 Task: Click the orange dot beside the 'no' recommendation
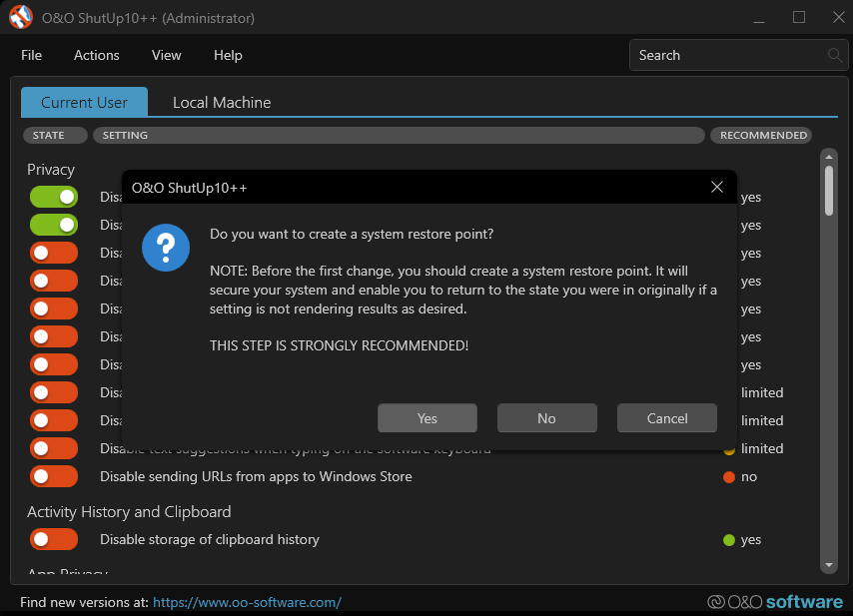[729, 477]
